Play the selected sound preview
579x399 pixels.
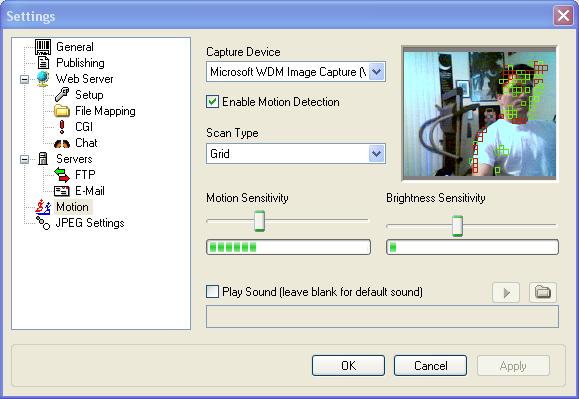506,293
